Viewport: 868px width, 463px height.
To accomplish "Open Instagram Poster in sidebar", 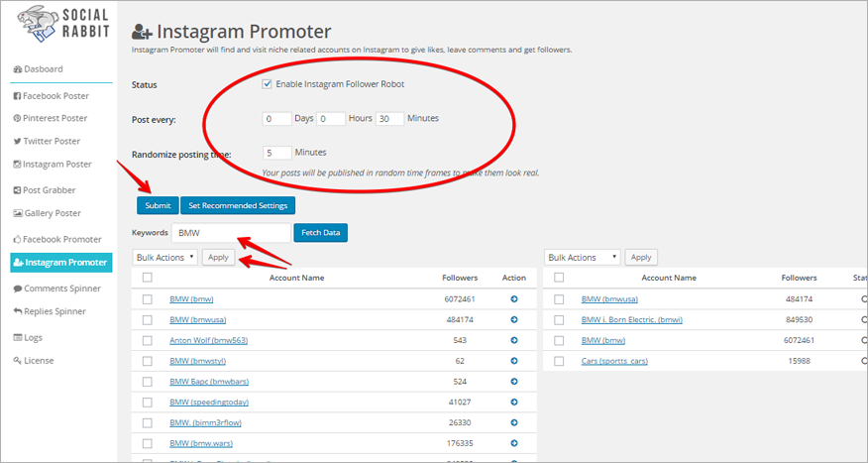I will [x=53, y=164].
